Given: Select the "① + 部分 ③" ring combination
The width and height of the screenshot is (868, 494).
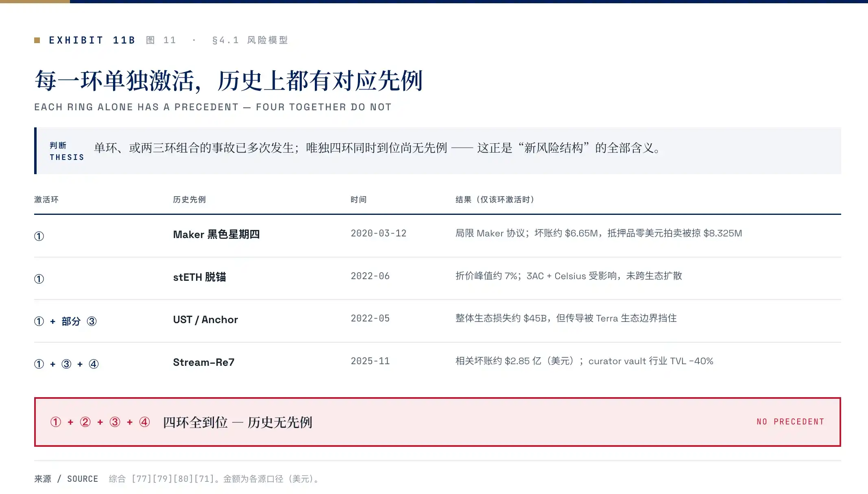Looking at the screenshot, I should point(65,321).
